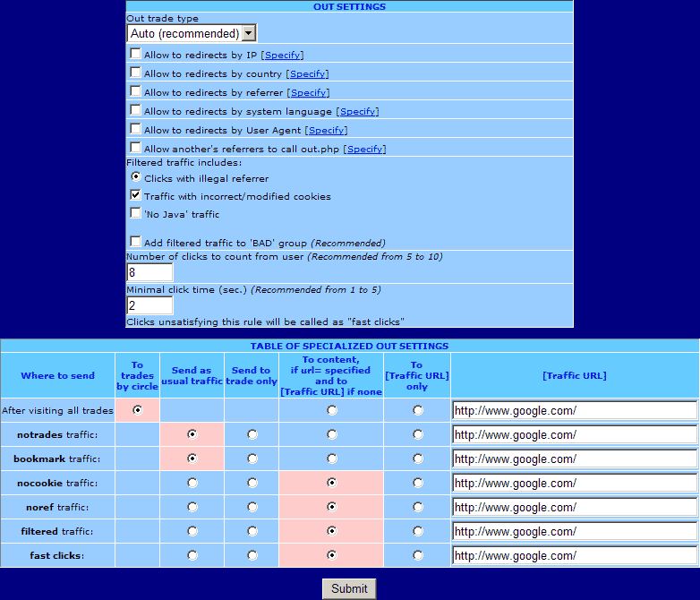Click Traffic URL field for noref traffic
The width and height of the screenshot is (700, 600).
pyautogui.click(x=575, y=507)
